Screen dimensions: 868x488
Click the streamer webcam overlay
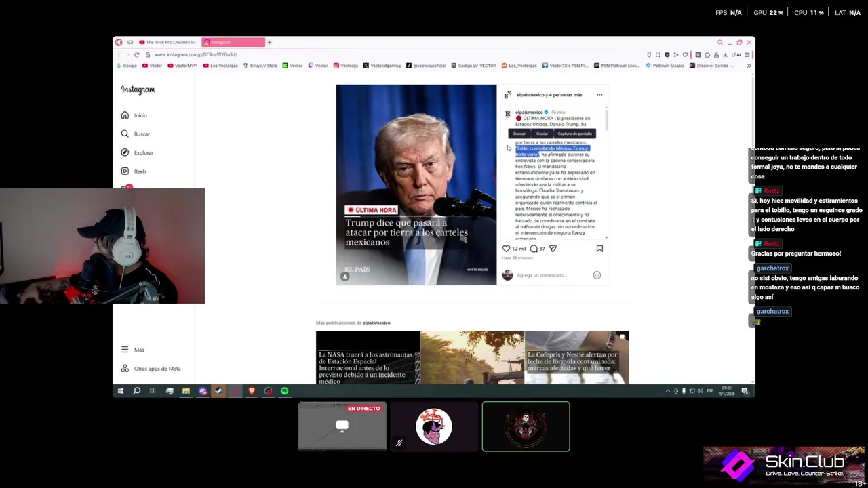[x=102, y=246]
